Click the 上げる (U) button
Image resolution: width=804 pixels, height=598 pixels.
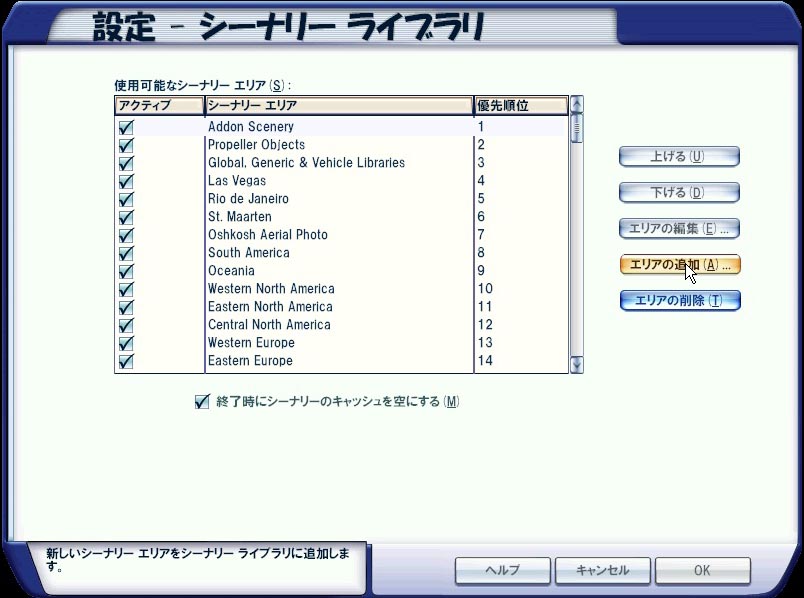(679, 156)
